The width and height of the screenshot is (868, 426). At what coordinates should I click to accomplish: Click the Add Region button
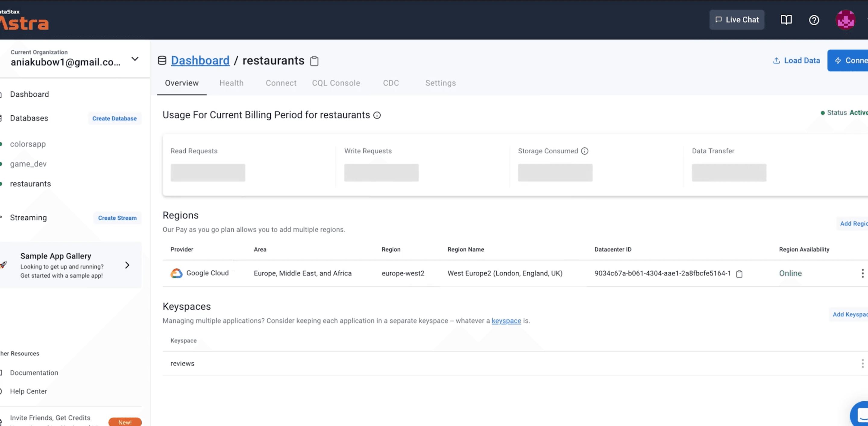click(853, 224)
